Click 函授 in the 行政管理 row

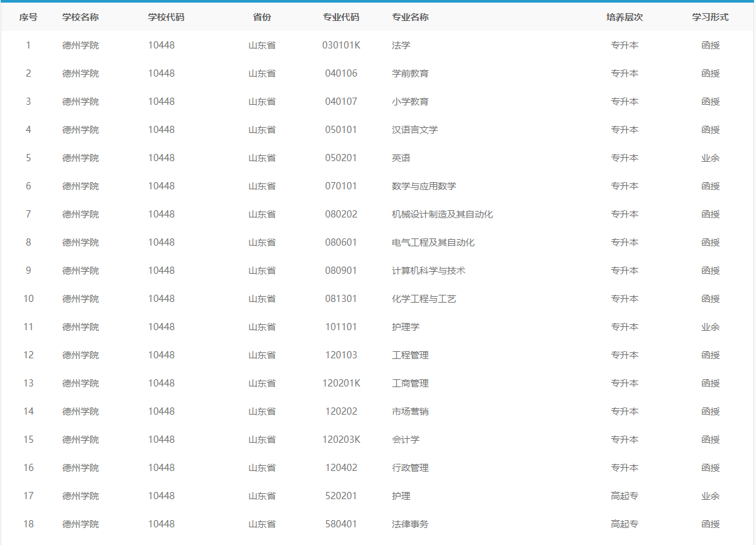pyautogui.click(x=710, y=468)
